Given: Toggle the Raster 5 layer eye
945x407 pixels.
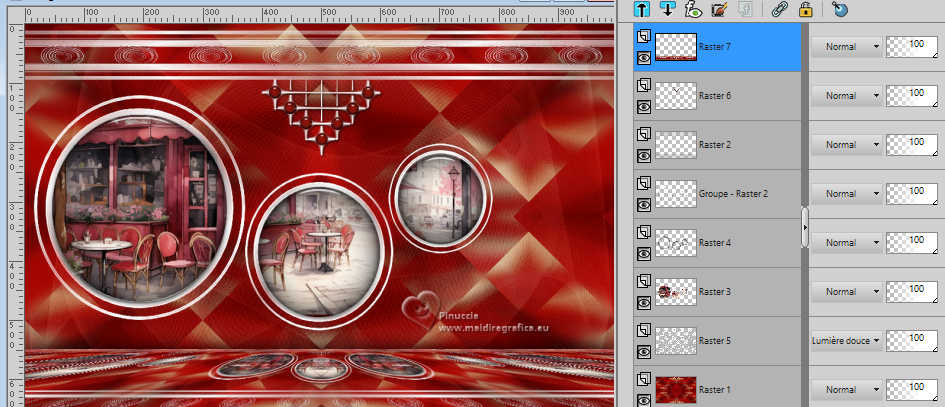Looking at the screenshot, I should click(x=644, y=352).
